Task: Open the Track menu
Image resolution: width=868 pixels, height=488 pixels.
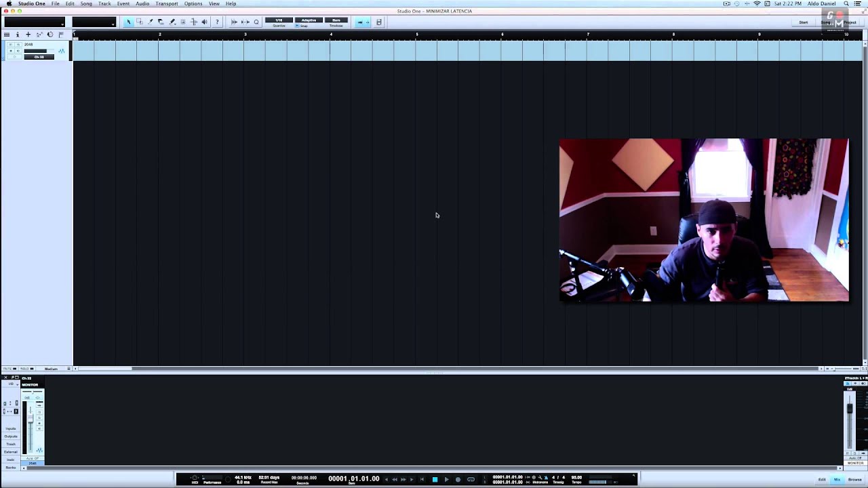Action: click(104, 3)
